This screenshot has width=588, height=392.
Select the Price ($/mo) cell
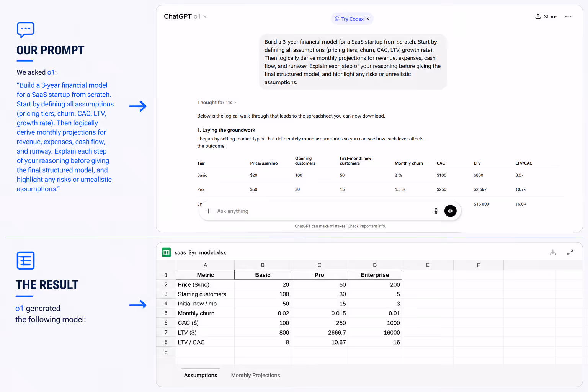(x=205, y=284)
